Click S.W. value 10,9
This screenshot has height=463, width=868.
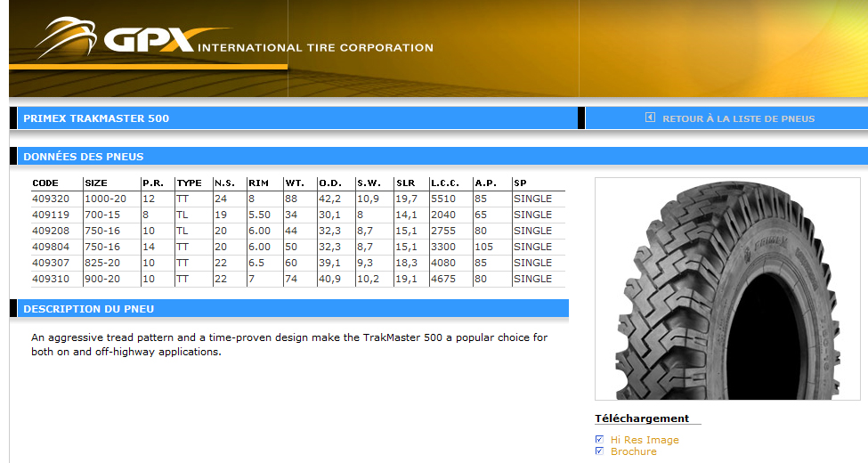coord(369,199)
